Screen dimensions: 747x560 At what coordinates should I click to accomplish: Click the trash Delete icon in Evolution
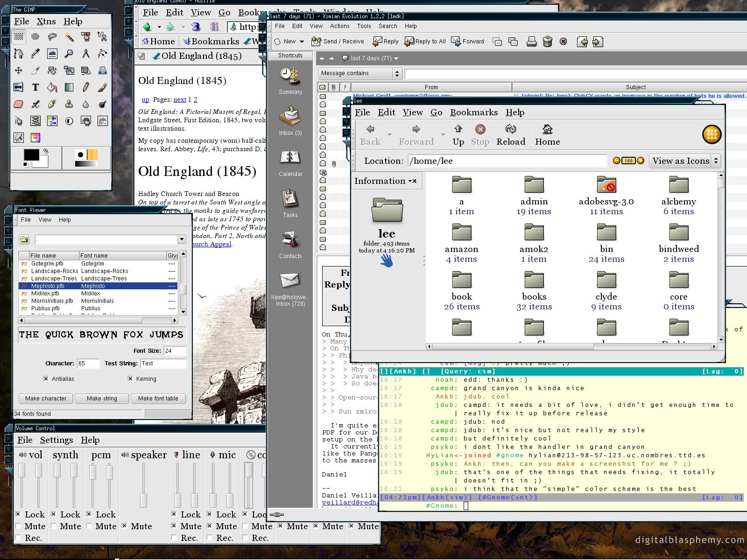(x=548, y=42)
